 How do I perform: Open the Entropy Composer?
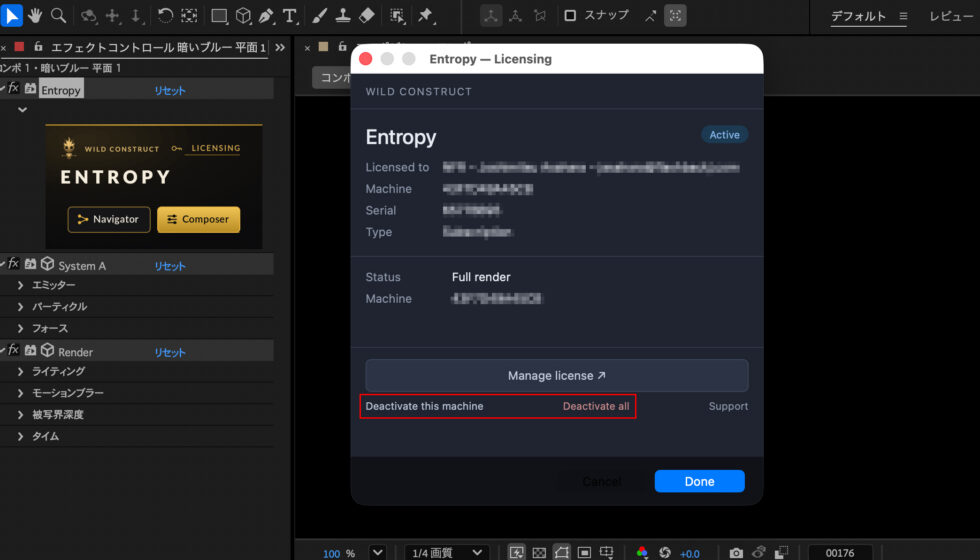point(198,219)
